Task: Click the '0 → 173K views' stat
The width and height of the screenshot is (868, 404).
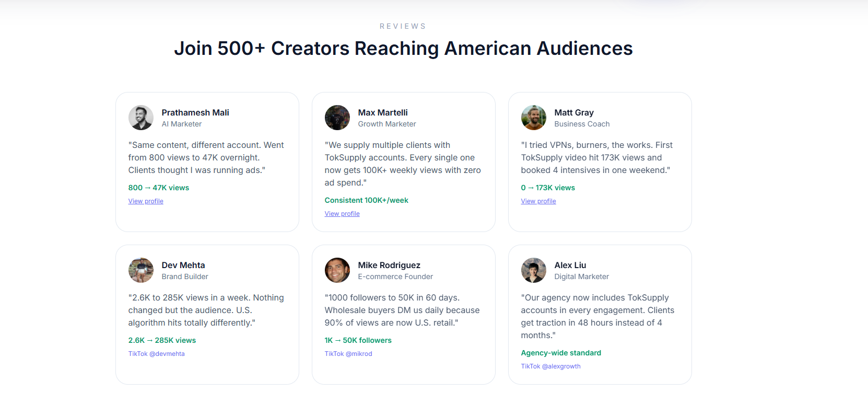Action: (548, 188)
